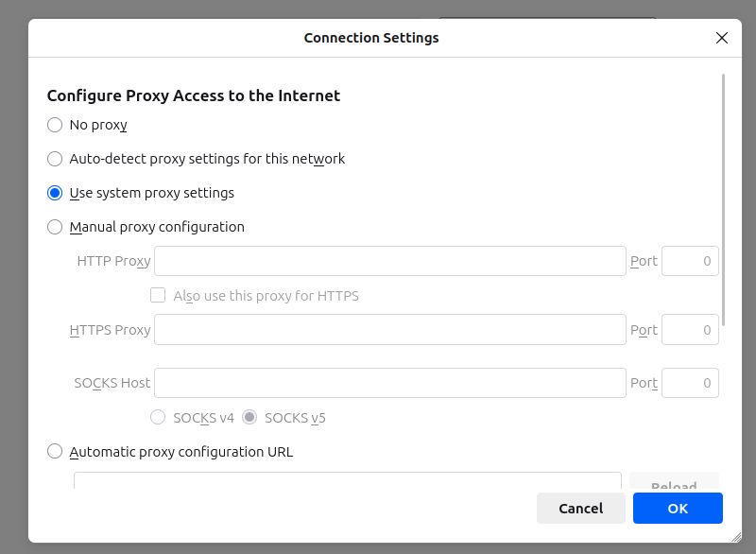Select Use system proxy settings
The height and width of the screenshot is (554, 756).
click(x=55, y=193)
